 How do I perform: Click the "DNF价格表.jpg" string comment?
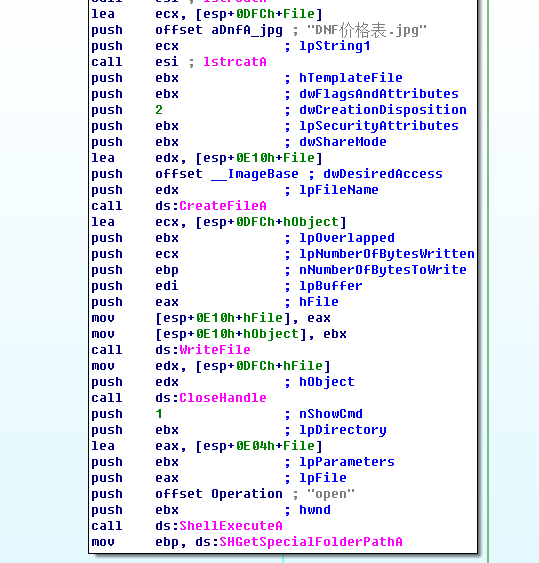point(367,31)
